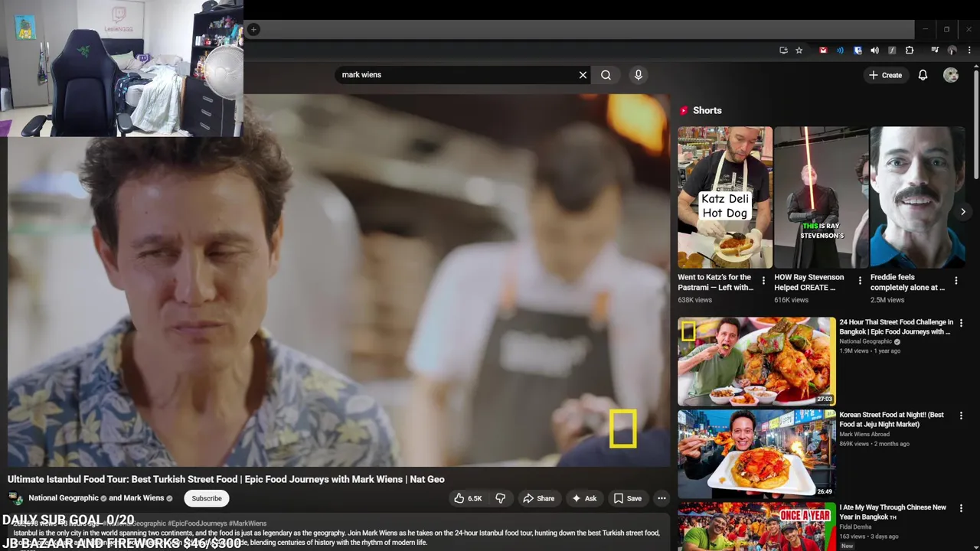Click the #MarkWiens hashtag
Image resolution: width=980 pixels, height=551 pixels.
coord(247,523)
